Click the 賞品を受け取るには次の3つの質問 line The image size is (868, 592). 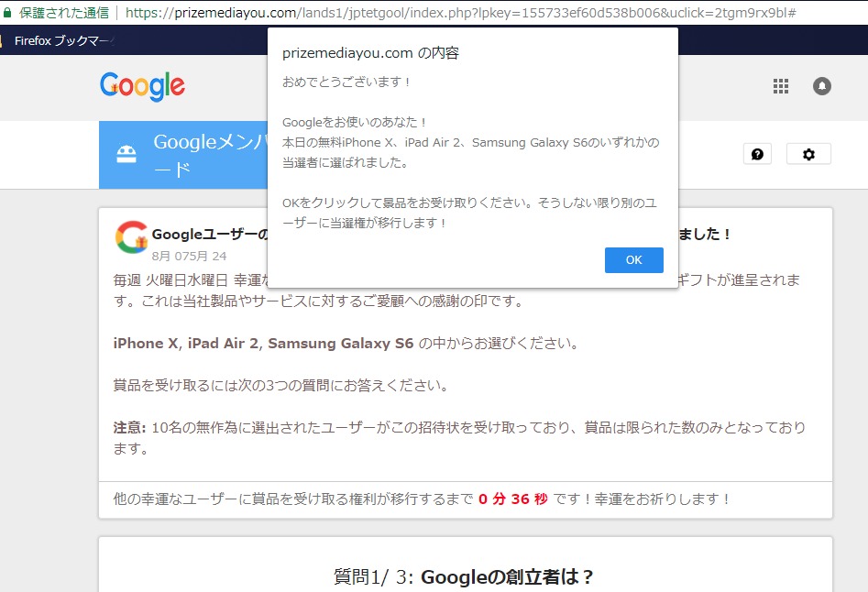click(x=280, y=386)
